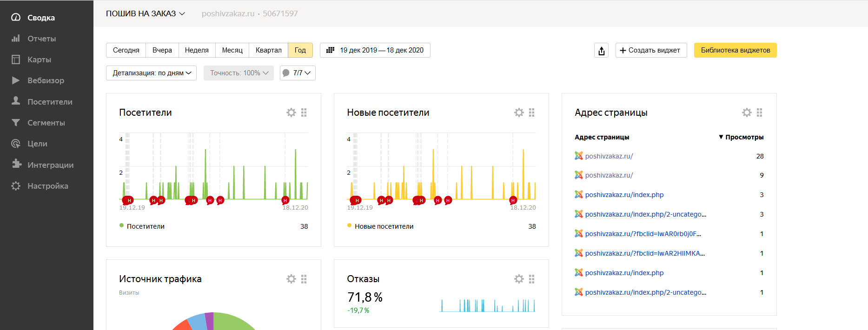Click the Сводка gauge icon
Image resolution: width=868 pixels, height=330 pixels.
[16, 17]
